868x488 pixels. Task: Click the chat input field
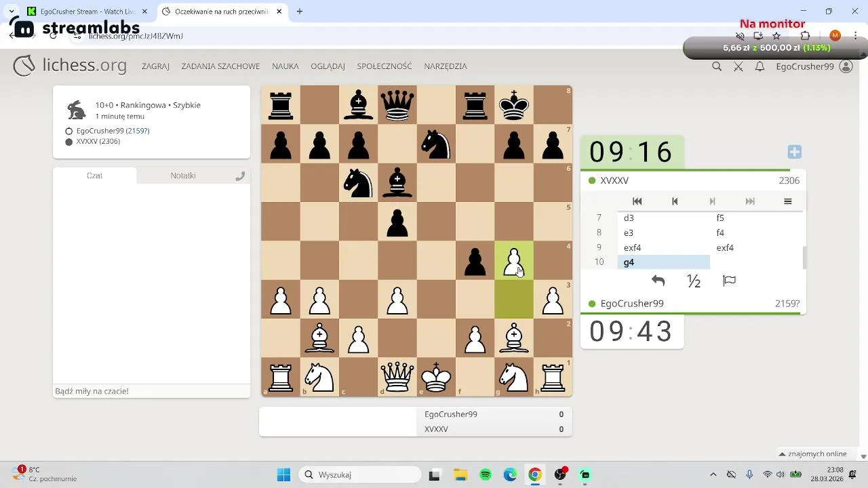coord(151,391)
